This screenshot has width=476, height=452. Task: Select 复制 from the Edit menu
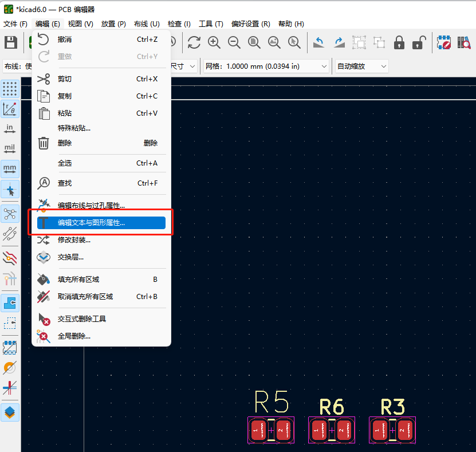[101, 96]
